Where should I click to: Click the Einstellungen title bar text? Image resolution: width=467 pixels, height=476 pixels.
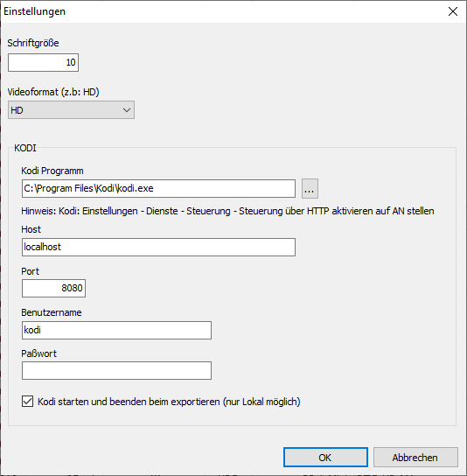point(35,11)
